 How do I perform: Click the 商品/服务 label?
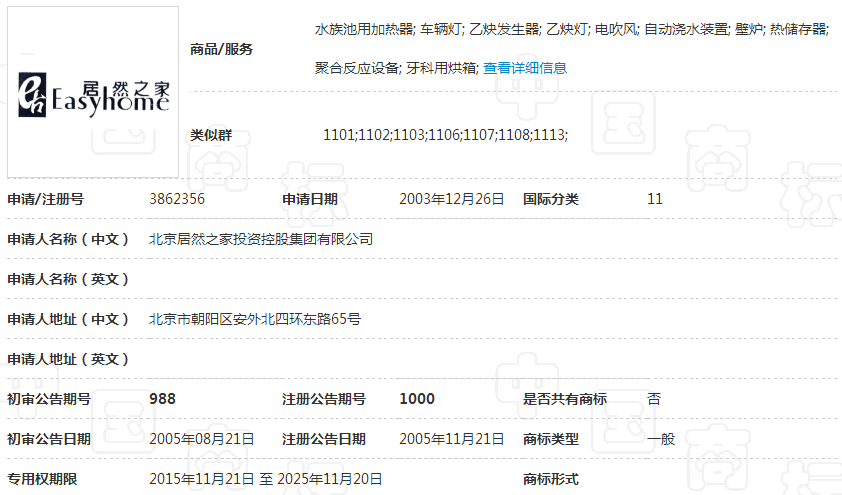click(x=221, y=49)
